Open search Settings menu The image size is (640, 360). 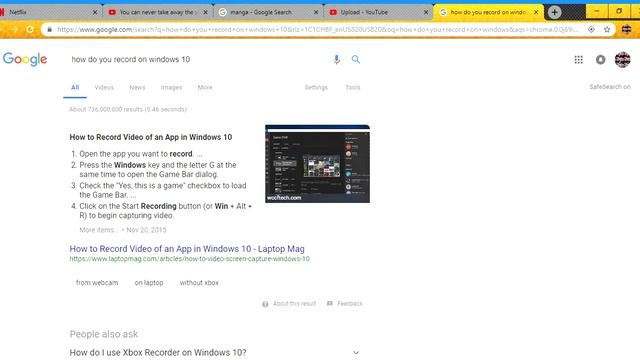click(x=316, y=87)
